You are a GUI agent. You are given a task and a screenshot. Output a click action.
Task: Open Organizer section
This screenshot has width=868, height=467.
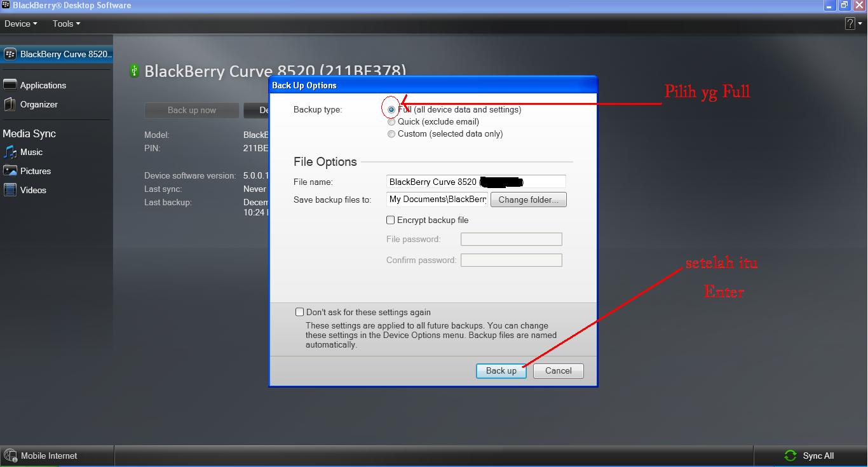pos(39,104)
